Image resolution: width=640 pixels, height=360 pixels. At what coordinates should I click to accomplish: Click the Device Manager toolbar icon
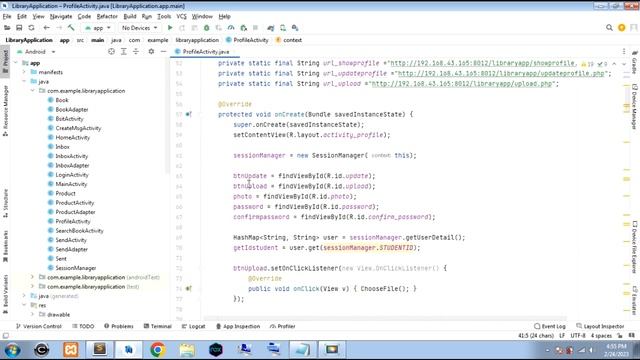(283, 28)
